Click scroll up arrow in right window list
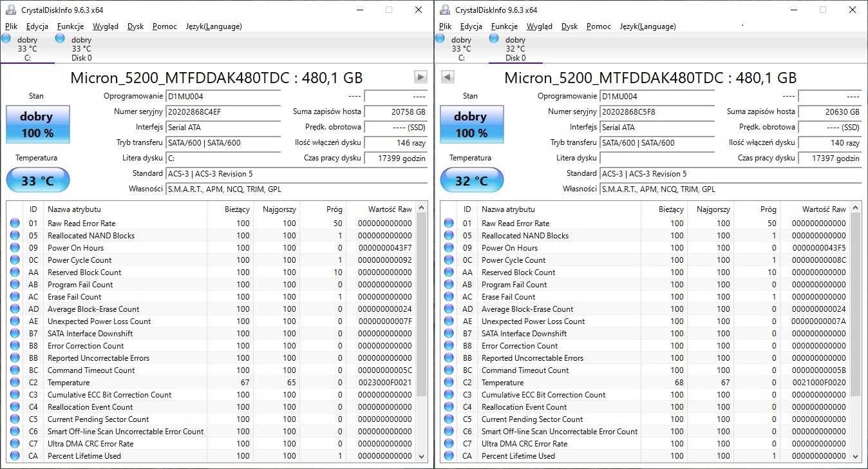The image size is (868, 469). click(856, 207)
